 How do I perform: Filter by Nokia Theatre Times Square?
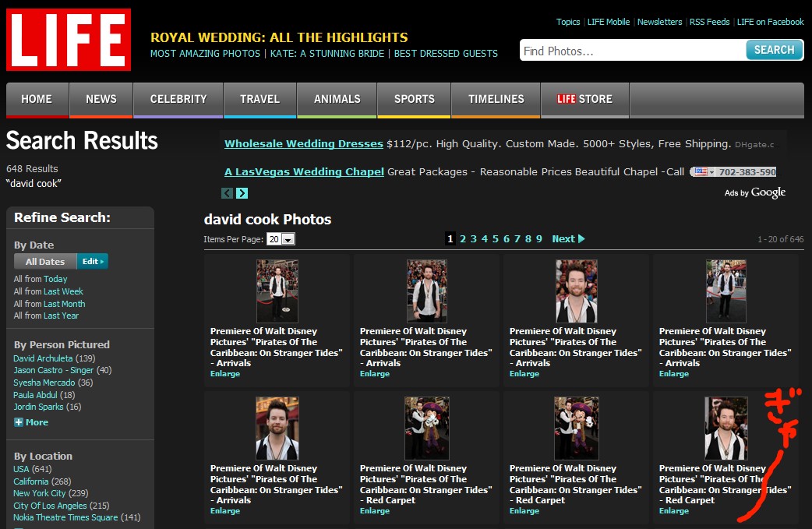click(x=65, y=517)
